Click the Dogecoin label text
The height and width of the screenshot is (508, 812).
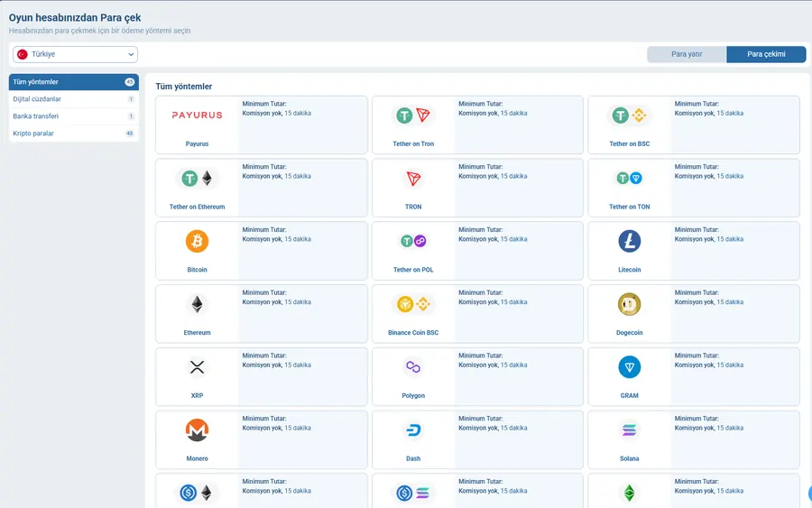click(629, 332)
